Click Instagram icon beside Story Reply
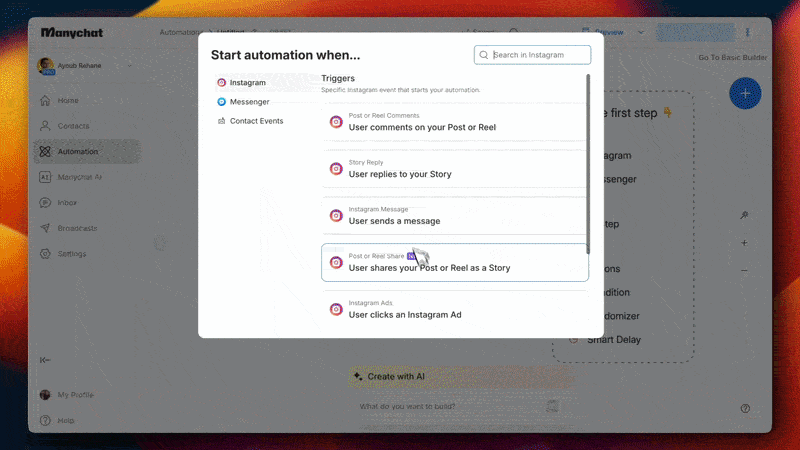This screenshot has height=450, width=800. click(x=336, y=169)
